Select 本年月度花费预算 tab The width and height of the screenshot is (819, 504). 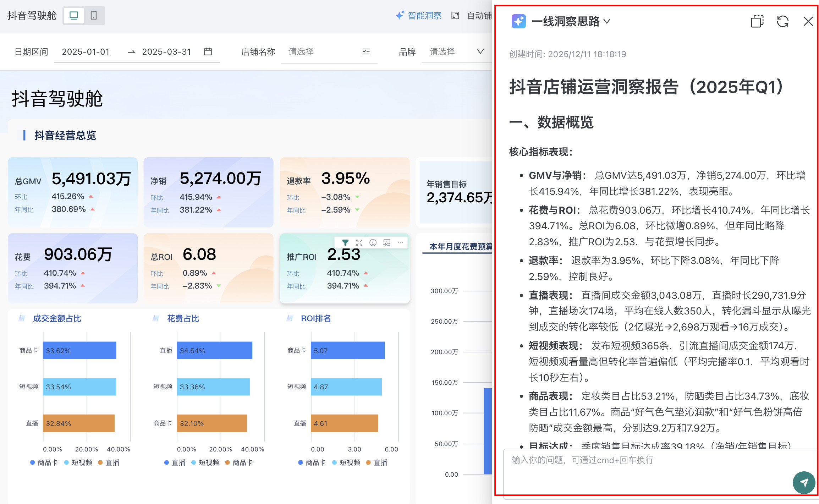pos(460,247)
